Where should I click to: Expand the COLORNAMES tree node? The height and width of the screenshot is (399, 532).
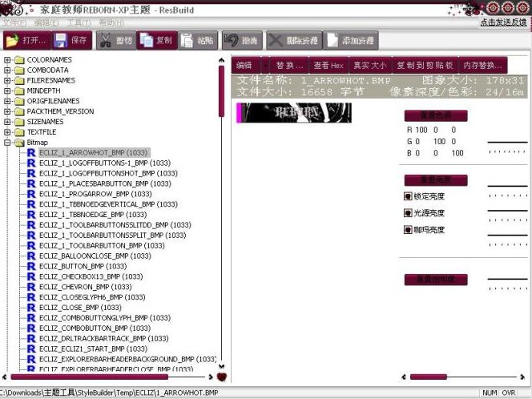point(7,60)
